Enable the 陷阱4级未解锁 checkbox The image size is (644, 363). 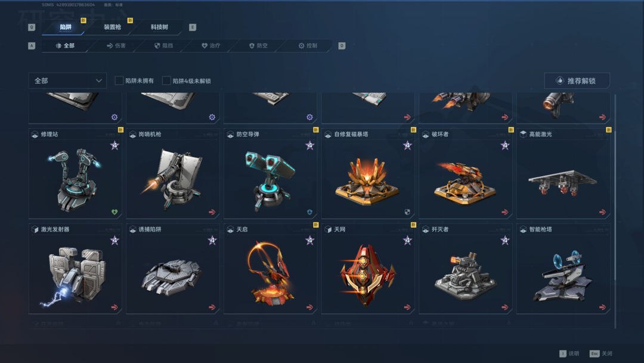[166, 81]
